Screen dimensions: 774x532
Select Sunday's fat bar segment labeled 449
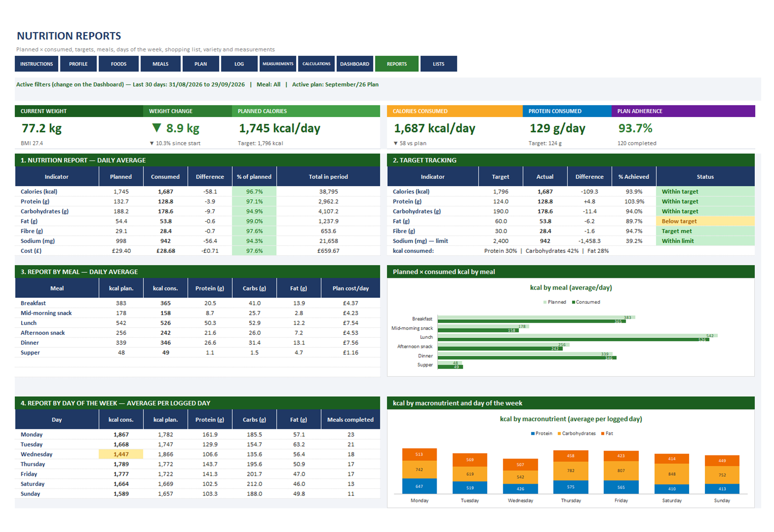(722, 460)
